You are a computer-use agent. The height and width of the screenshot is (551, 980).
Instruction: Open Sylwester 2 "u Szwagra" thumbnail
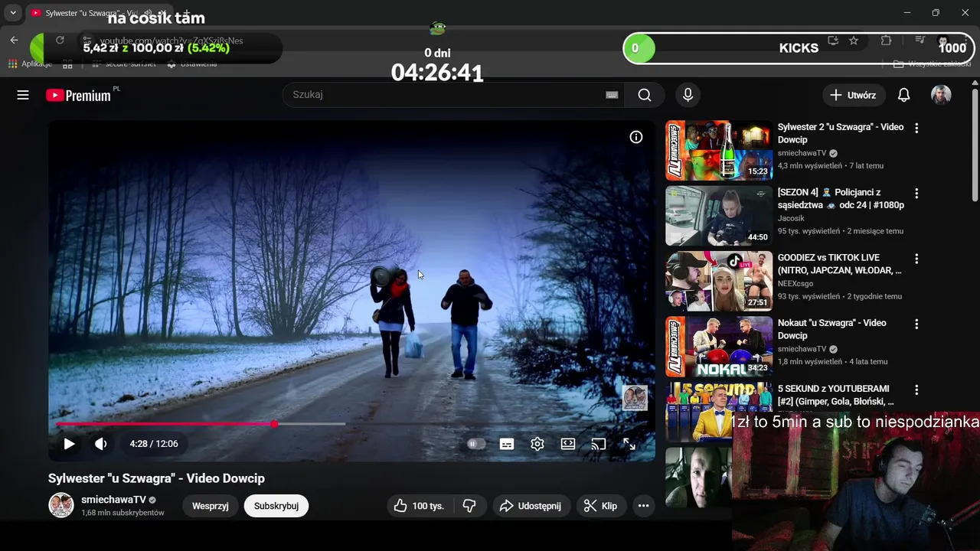(x=719, y=150)
